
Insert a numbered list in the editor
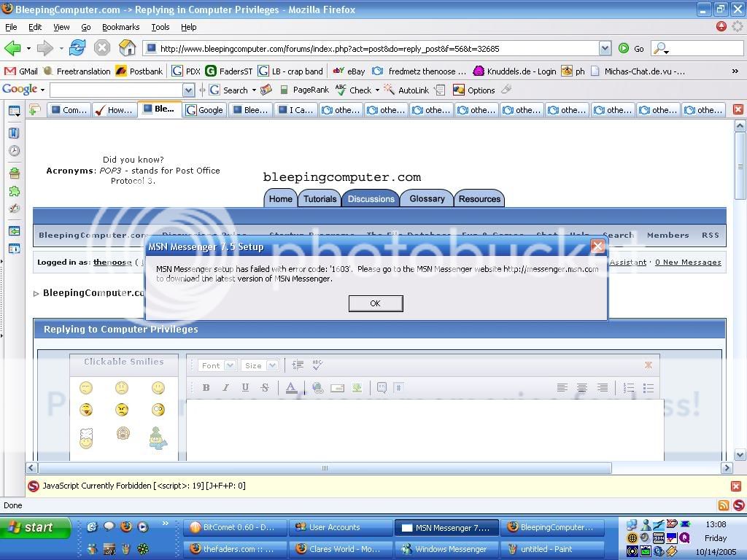point(629,388)
